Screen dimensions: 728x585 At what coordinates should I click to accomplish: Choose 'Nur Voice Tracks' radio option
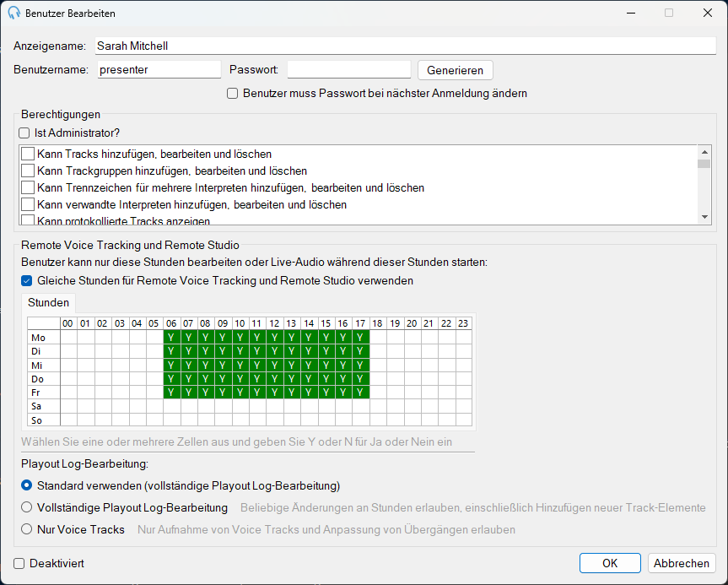[x=27, y=528]
